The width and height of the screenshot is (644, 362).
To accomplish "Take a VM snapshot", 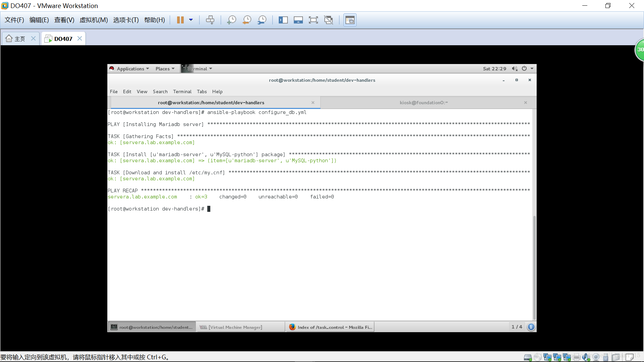I will [x=231, y=20].
